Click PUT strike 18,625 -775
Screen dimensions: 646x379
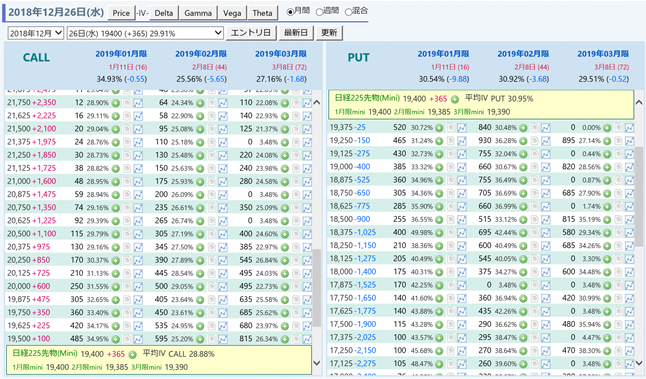[350, 206]
